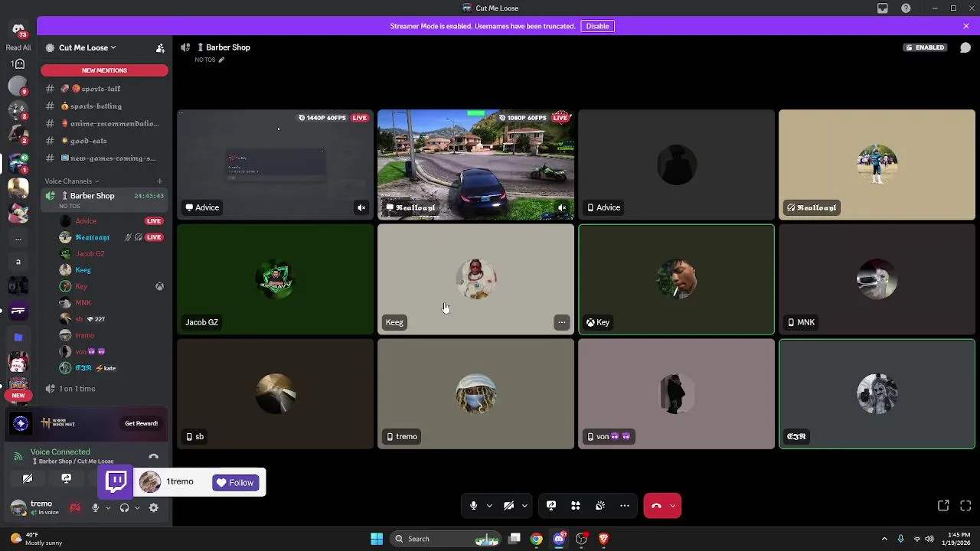Viewport: 980px width, 551px height.
Task: Open tremo user avatar panel
Action: 34,507
